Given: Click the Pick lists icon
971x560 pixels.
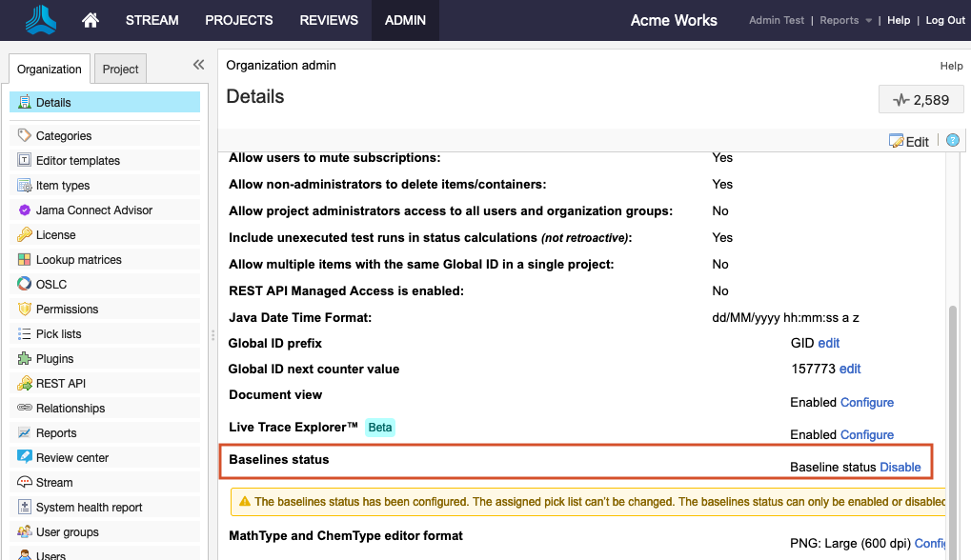Looking at the screenshot, I should coord(24,333).
